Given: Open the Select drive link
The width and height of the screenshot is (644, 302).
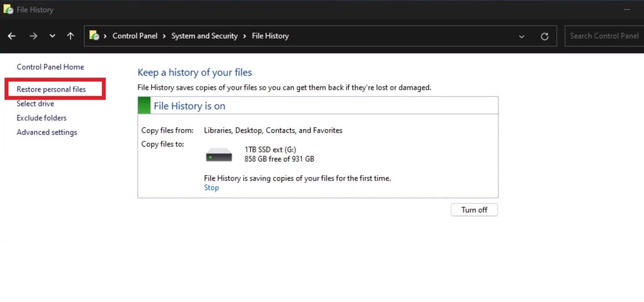Looking at the screenshot, I should point(35,104).
